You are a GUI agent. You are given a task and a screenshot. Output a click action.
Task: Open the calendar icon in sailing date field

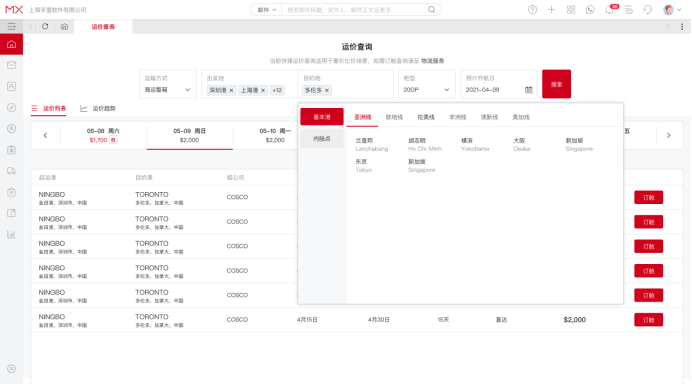(528, 90)
